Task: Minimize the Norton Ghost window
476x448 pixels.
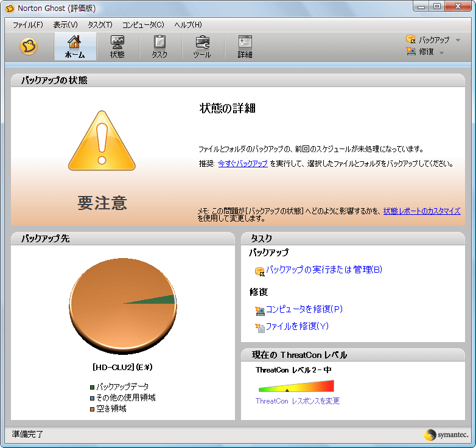Action: (x=421, y=6)
